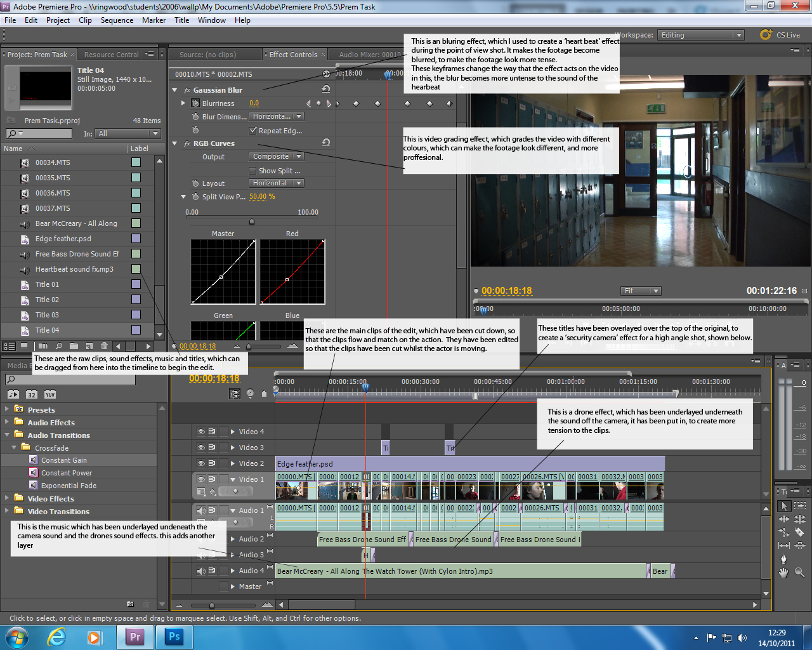
Task: Click the New Item icon
Action: (89, 346)
